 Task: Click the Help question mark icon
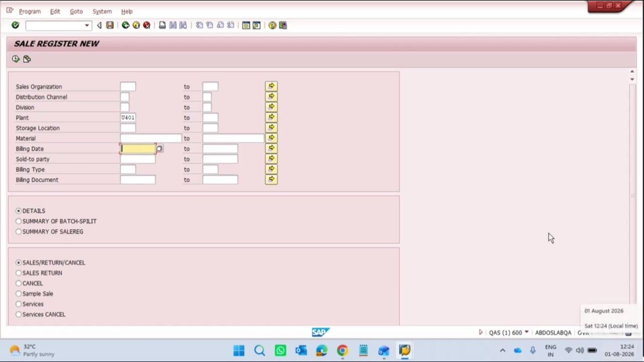[272, 25]
